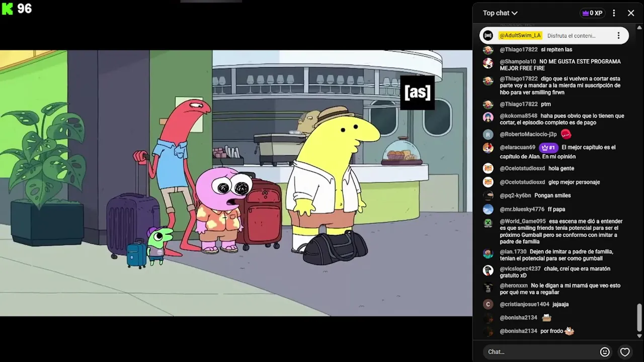This screenshot has width=644, height=362.
Task: Click username @mr.bluesky4776
Action: point(522,209)
